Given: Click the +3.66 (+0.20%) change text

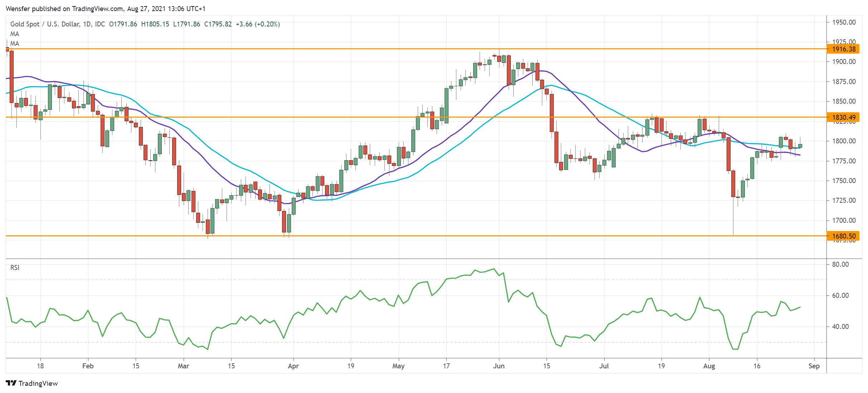Looking at the screenshot, I should 258,24.
